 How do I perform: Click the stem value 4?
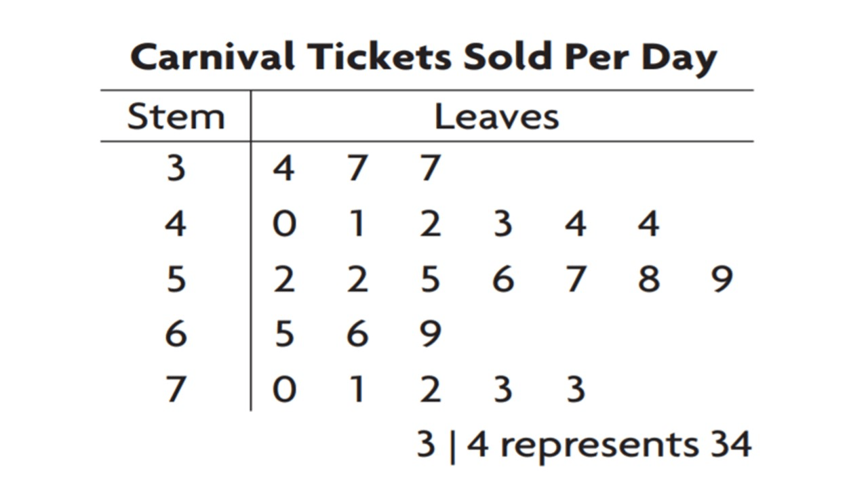[176, 223]
